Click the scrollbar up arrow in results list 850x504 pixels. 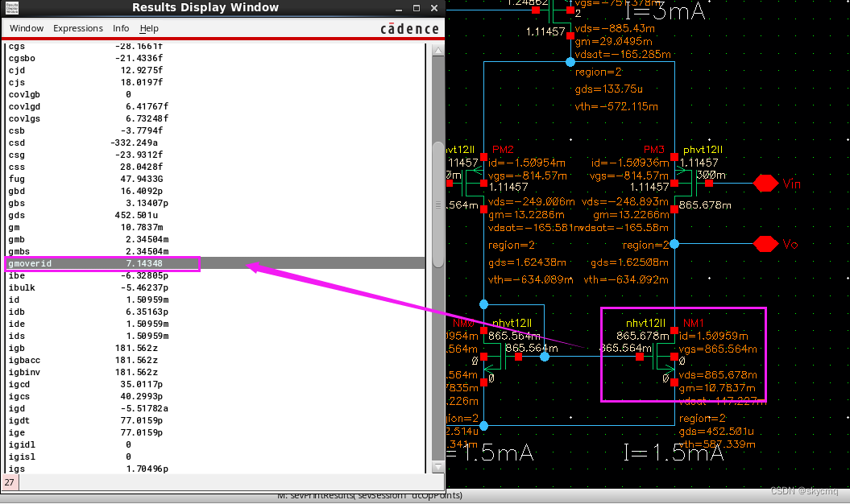[438, 51]
